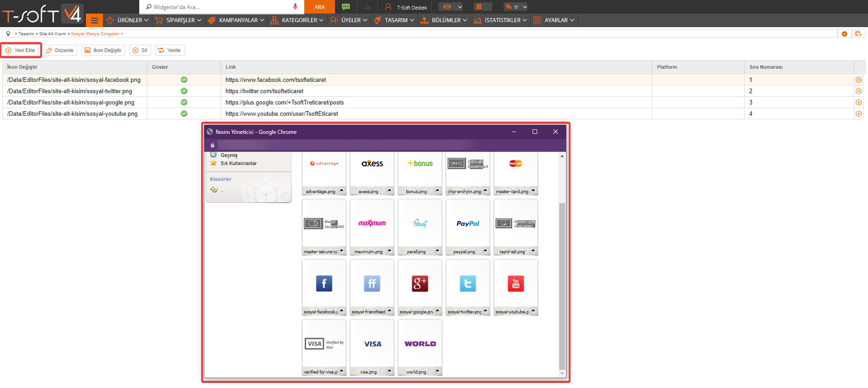Open Sık Kullanılanlar favorites in image manager

[x=238, y=163]
